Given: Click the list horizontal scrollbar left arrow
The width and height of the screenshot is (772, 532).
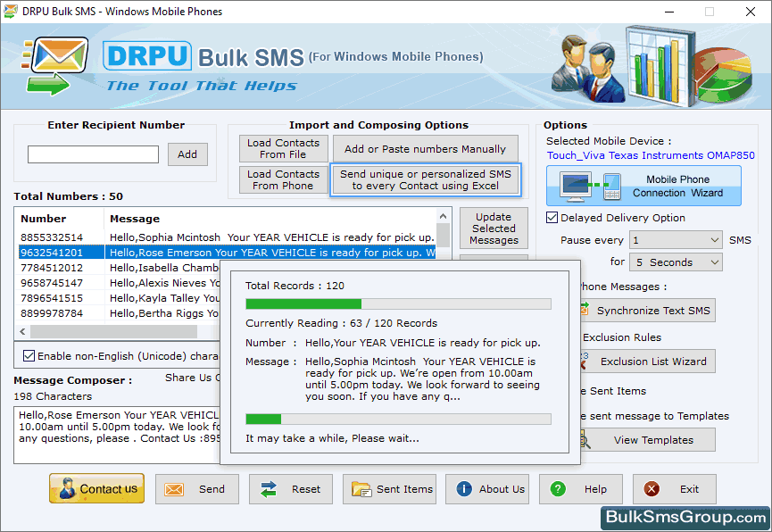Looking at the screenshot, I should [x=22, y=331].
